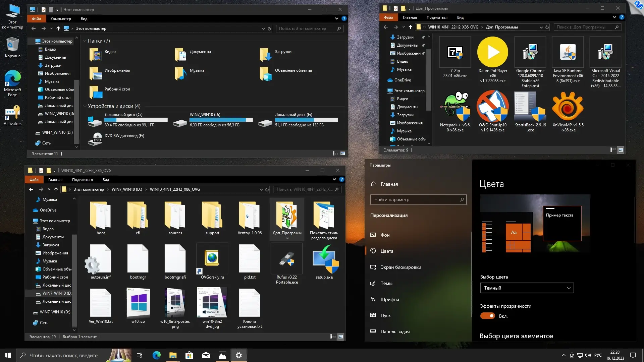Open O&O ShutUp10 executable icon

(492, 106)
